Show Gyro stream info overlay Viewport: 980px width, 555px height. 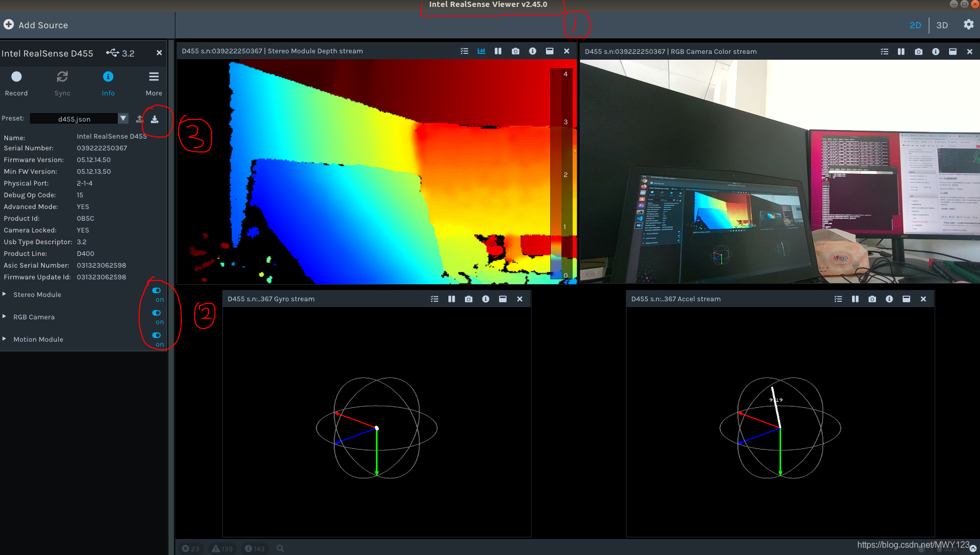486,299
